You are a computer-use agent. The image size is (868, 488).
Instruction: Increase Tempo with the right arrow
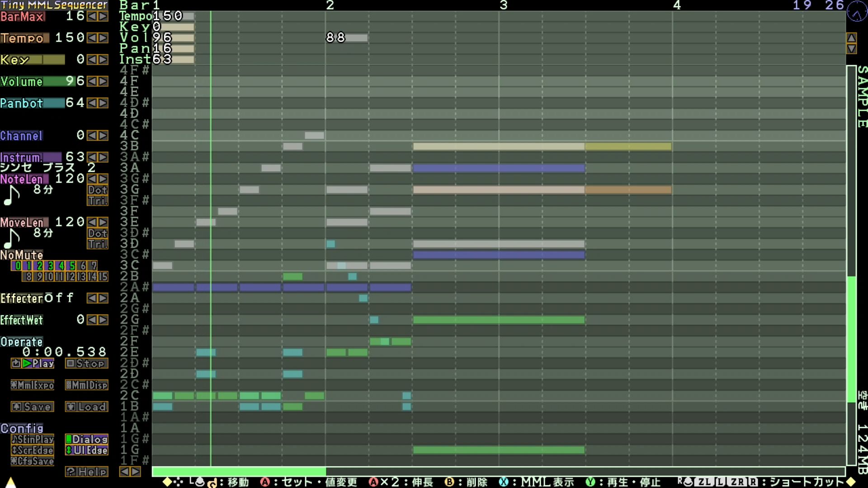tap(103, 38)
